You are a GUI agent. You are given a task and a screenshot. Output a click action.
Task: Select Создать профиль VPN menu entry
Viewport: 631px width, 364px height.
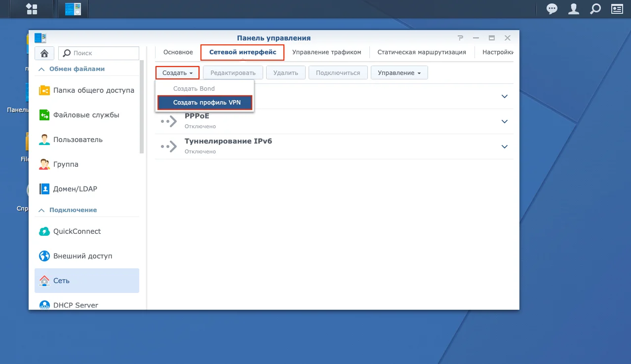pyautogui.click(x=206, y=103)
